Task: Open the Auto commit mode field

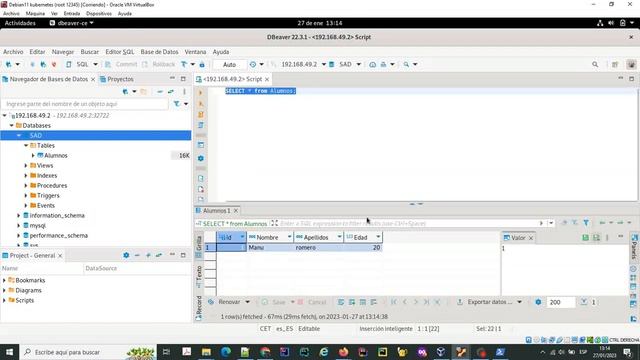Action: pos(229,64)
